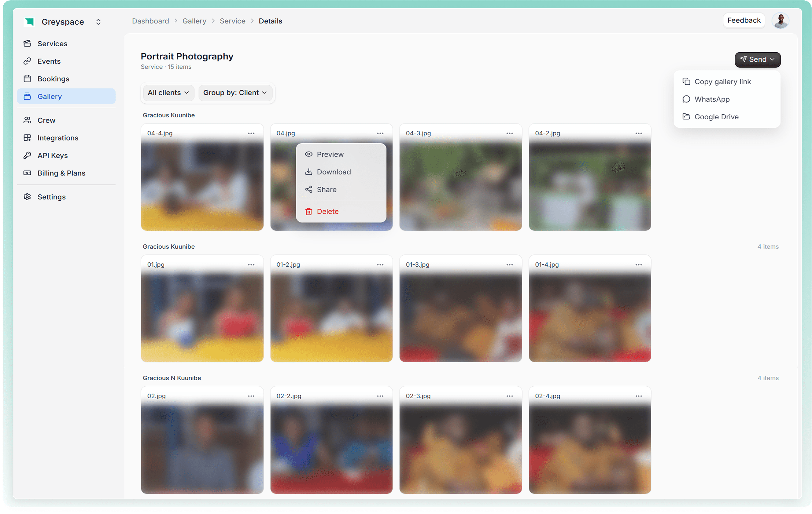Expand the All clients filter dropdown
Image resolution: width=812 pixels, height=514 pixels.
[x=168, y=92]
